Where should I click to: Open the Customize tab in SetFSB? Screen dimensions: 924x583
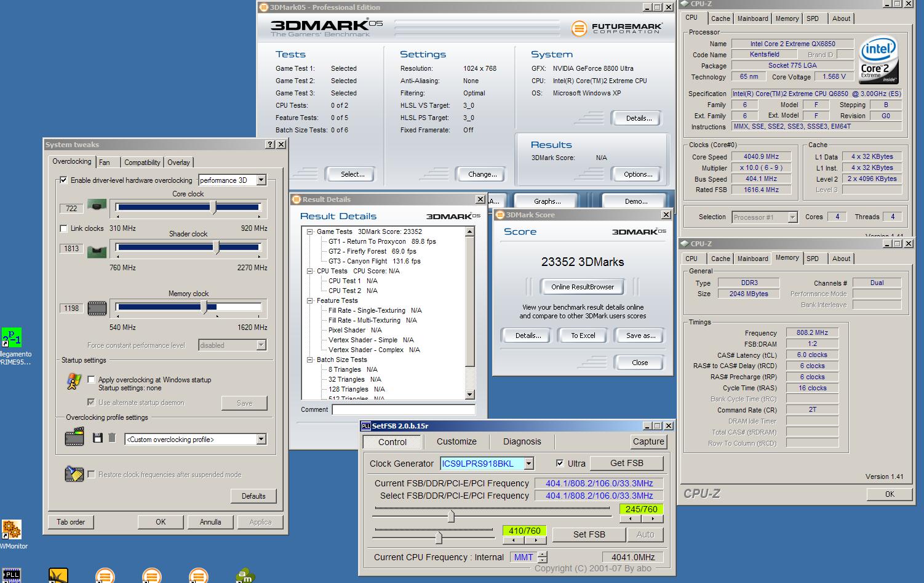pyautogui.click(x=456, y=441)
